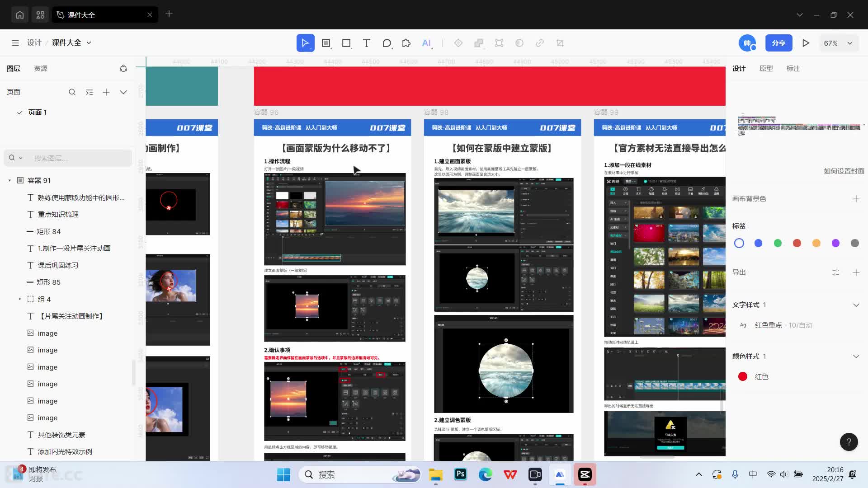Open the 67% zoom dropdown

pos(839,43)
